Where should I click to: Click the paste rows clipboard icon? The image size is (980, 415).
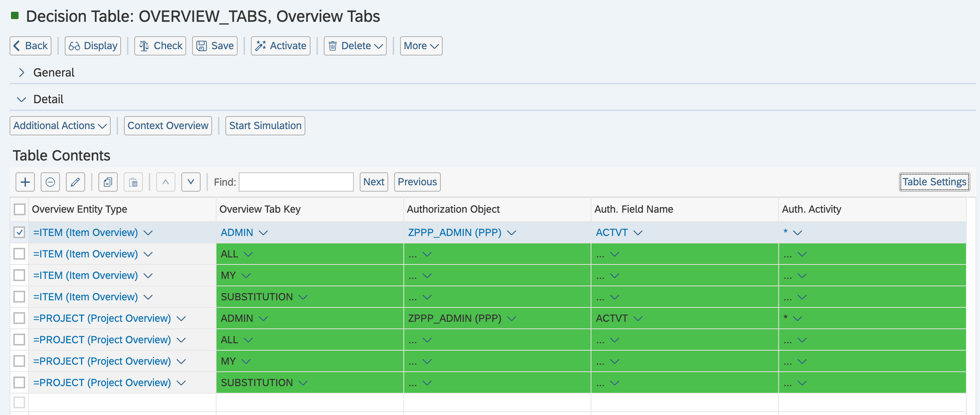point(133,182)
